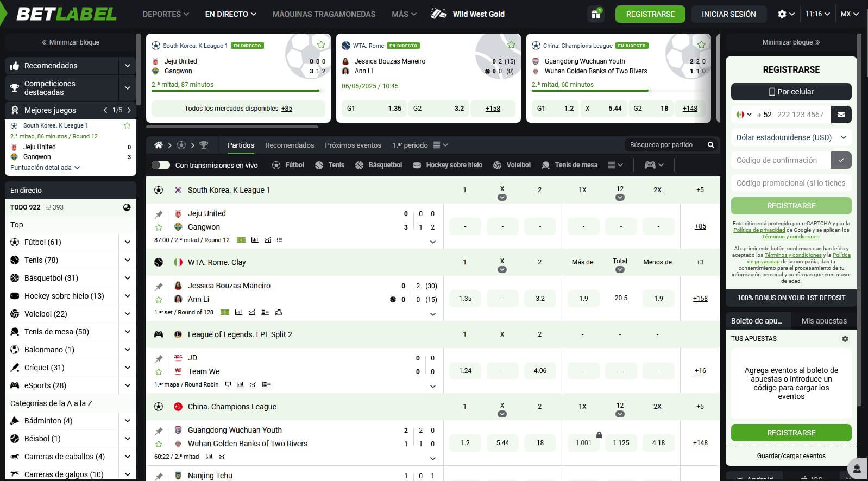Click the search magnifier icon
The image size is (868, 481).
(x=710, y=145)
